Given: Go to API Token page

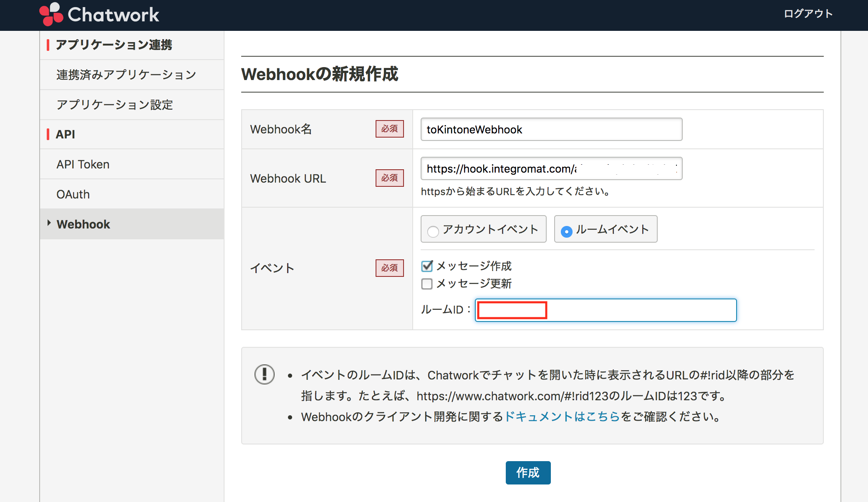Looking at the screenshot, I should [x=83, y=164].
